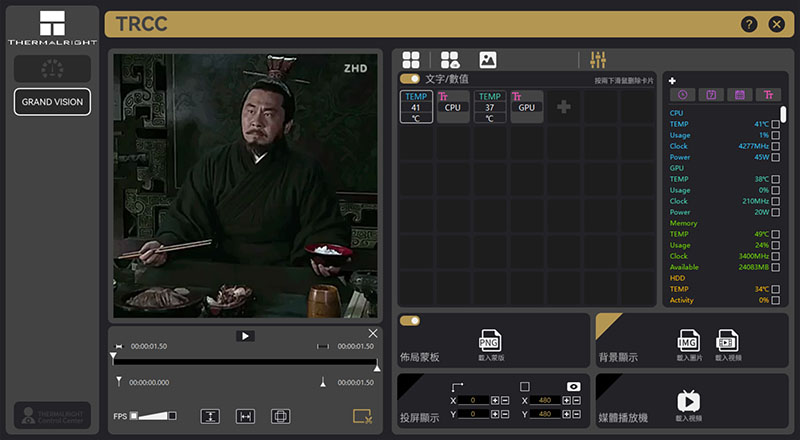
Task: Check the HDD TEMP 34℃ checkbox
Action: click(x=776, y=289)
